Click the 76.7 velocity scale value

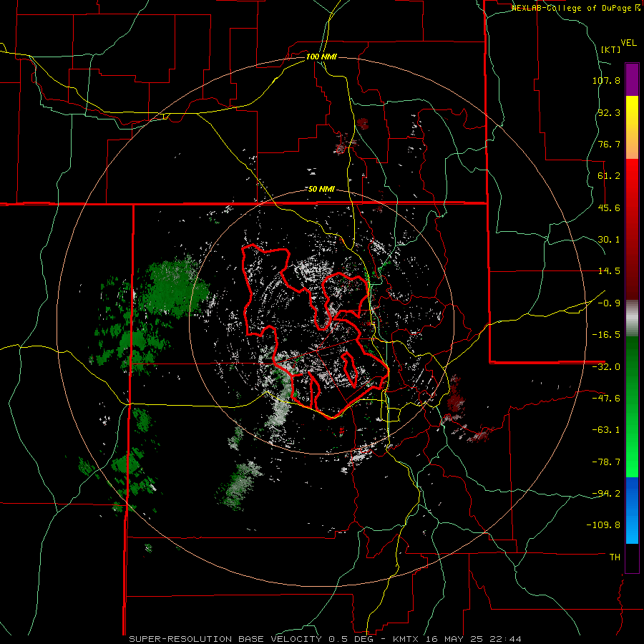pyautogui.click(x=609, y=144)
